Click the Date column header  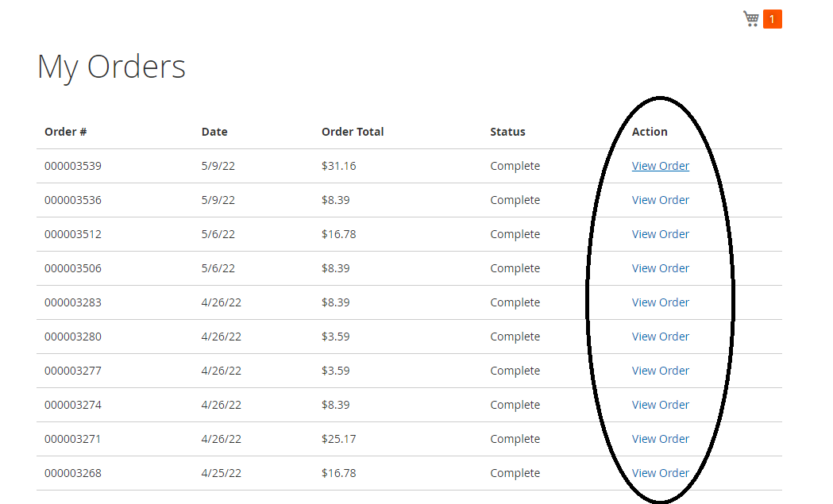[214, 132]
